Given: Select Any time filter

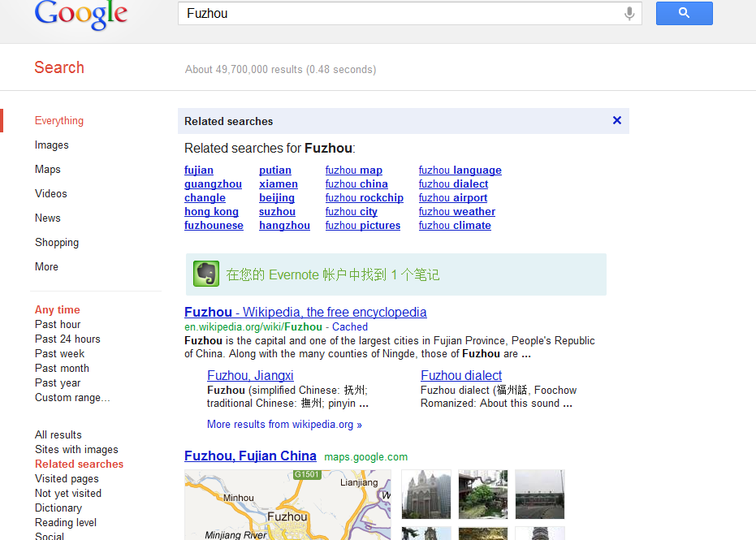Looking at the screenshot, I should point(58,309).
